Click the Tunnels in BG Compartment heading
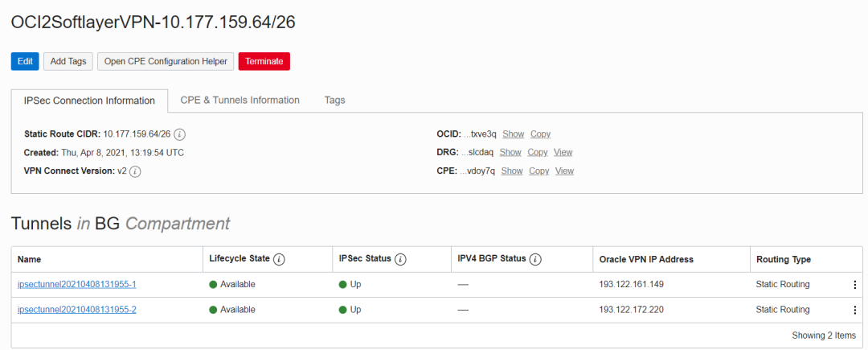Viewport: 868px width, 350px height. click(x=120, y=224)
